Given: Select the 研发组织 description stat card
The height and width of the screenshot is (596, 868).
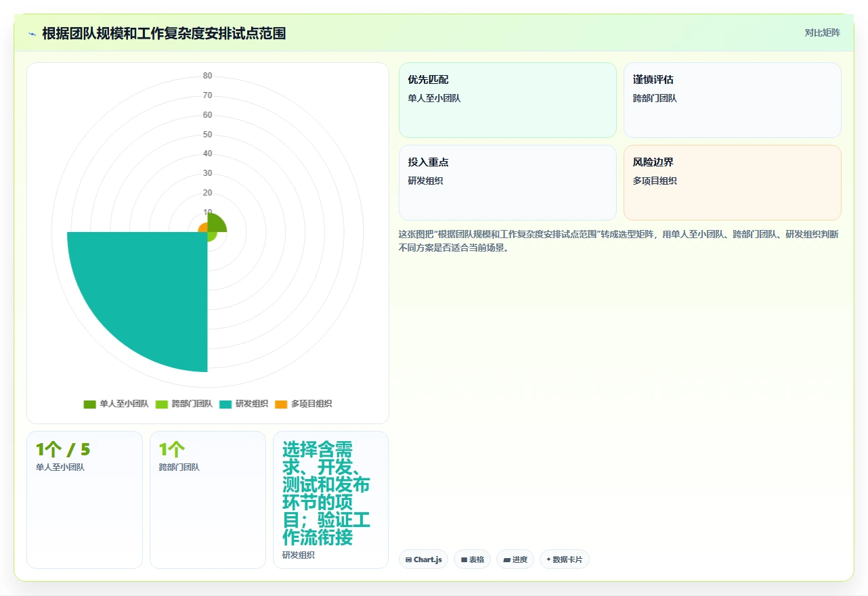Looking at the screenshot, I should click(330, 500).
